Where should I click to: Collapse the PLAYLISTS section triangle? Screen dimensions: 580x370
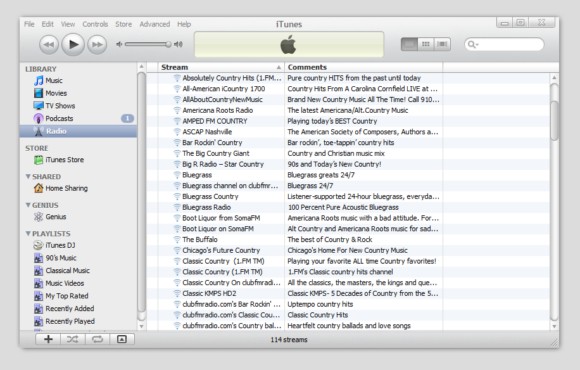28,233
